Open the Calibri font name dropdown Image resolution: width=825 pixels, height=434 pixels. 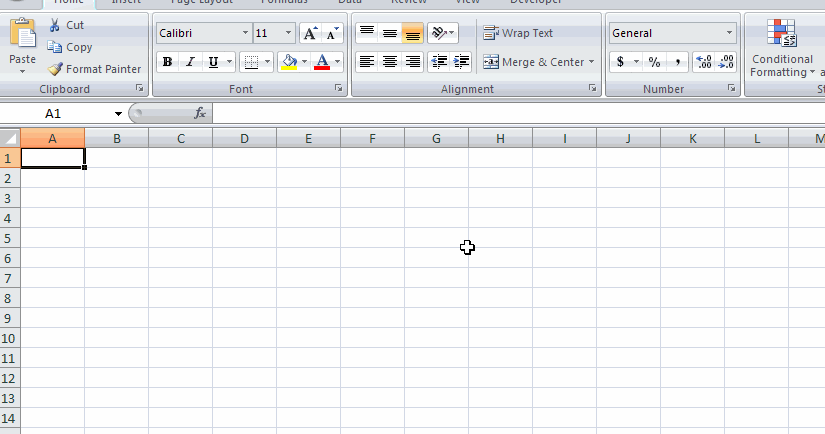pyautogui.click(x=245, y=33)
